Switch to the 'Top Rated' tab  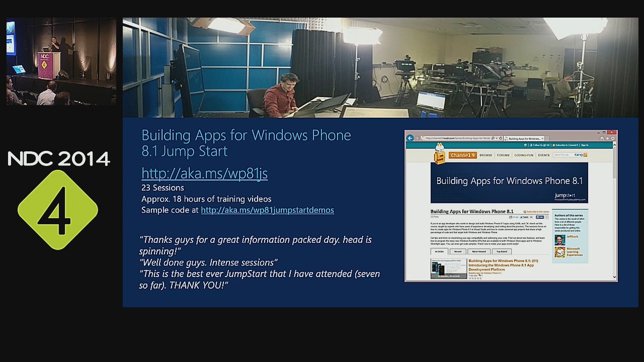pyautogui.click(x=502, y=251)
